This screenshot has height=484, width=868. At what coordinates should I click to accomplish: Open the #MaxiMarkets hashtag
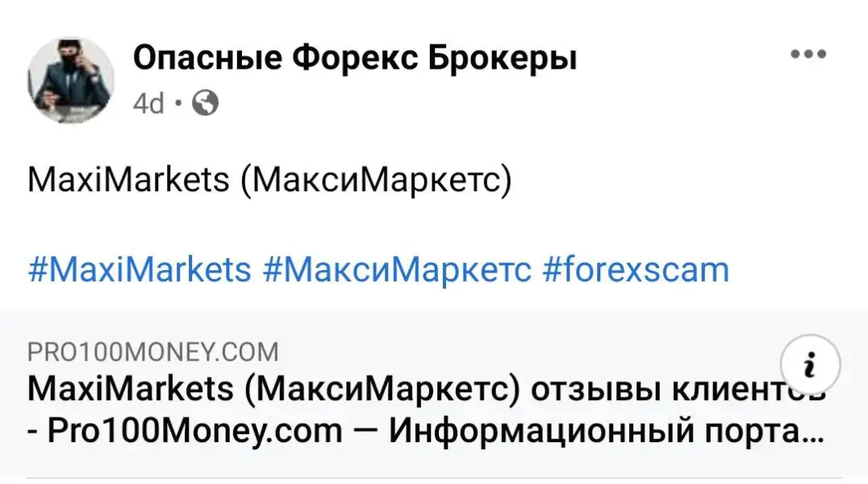point(140,269)
